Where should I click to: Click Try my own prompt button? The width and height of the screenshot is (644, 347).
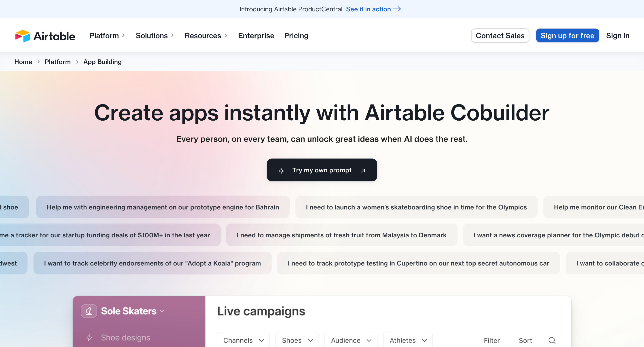click(322, 170)
